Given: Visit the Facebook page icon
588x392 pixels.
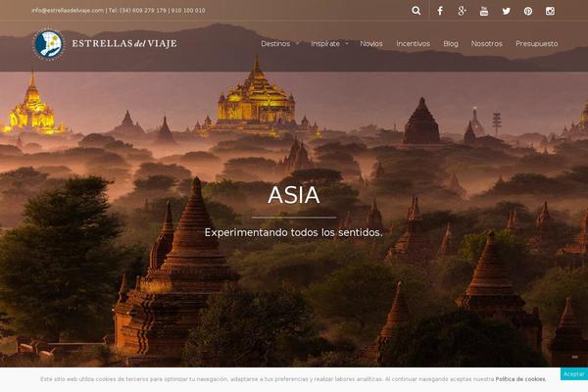Looking at the screenshot, I should (x=440, y=11).
